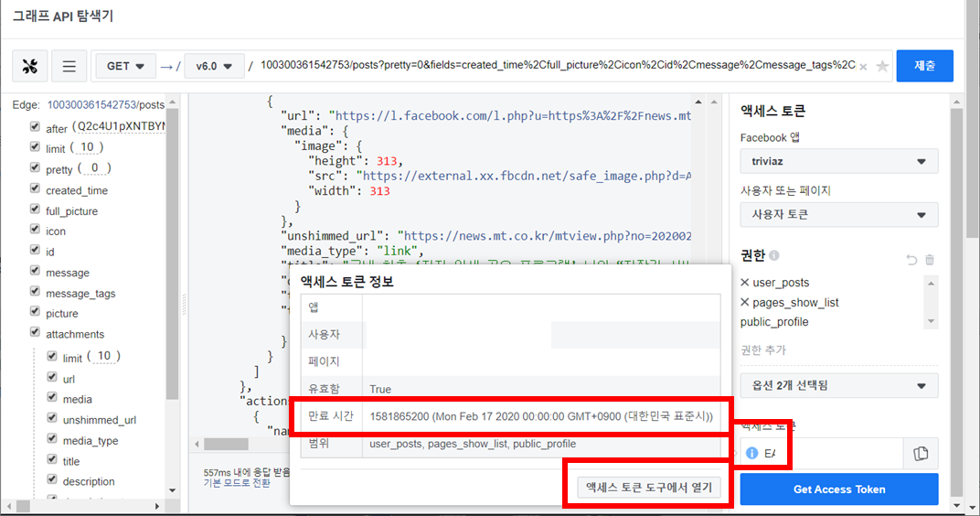Click the 유효함 True value
980x516 pixels.
pos(380,389)
